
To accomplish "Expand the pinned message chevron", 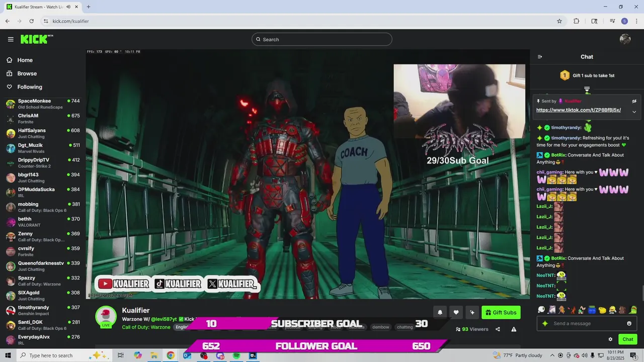I will (634, 112).
